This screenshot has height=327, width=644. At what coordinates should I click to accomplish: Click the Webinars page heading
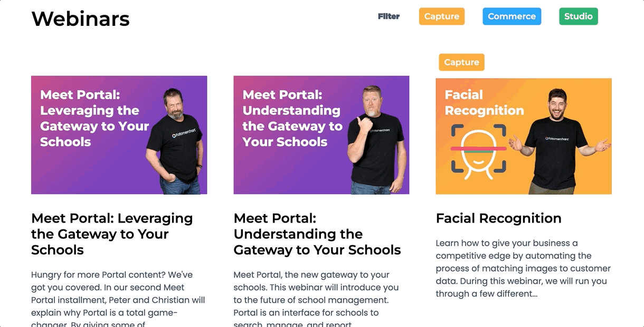81,18
